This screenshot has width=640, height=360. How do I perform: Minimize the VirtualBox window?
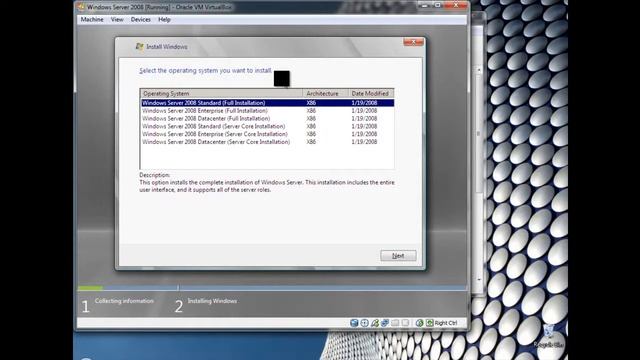tap(425, 5)
